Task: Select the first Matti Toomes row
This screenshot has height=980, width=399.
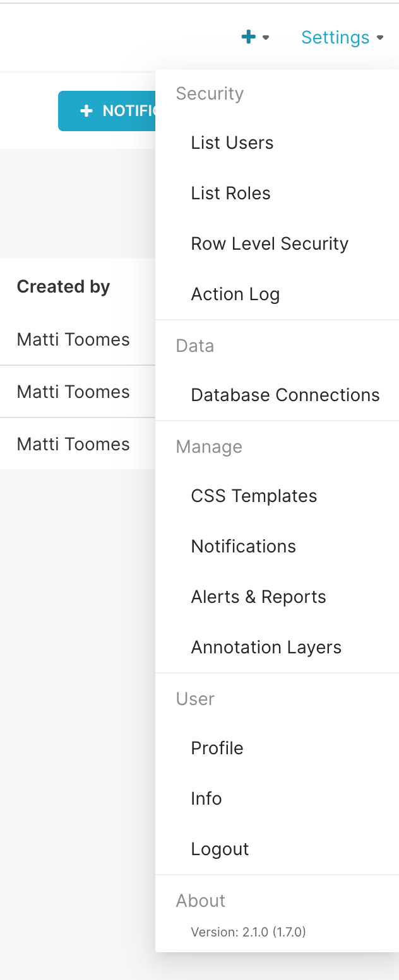Action: 73,339
